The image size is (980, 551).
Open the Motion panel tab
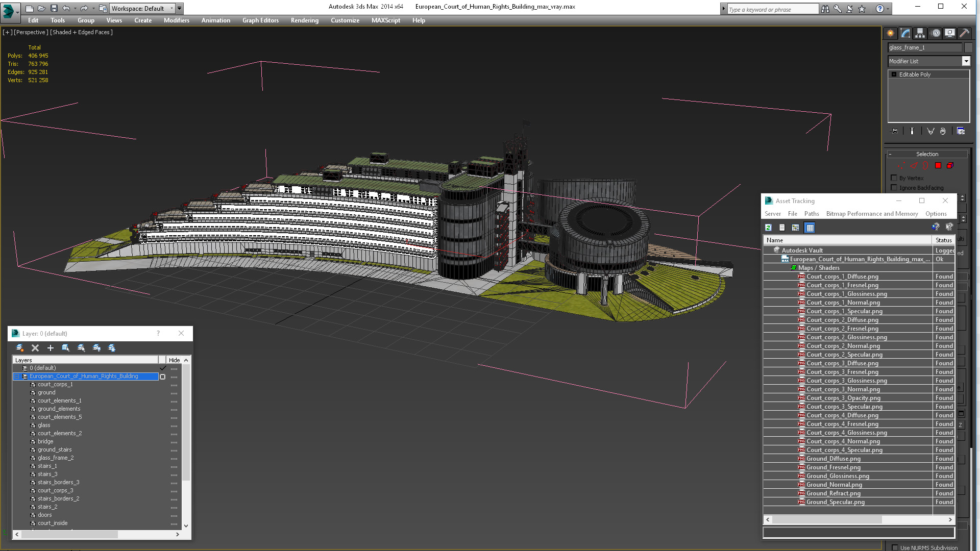tap(935, 33)
